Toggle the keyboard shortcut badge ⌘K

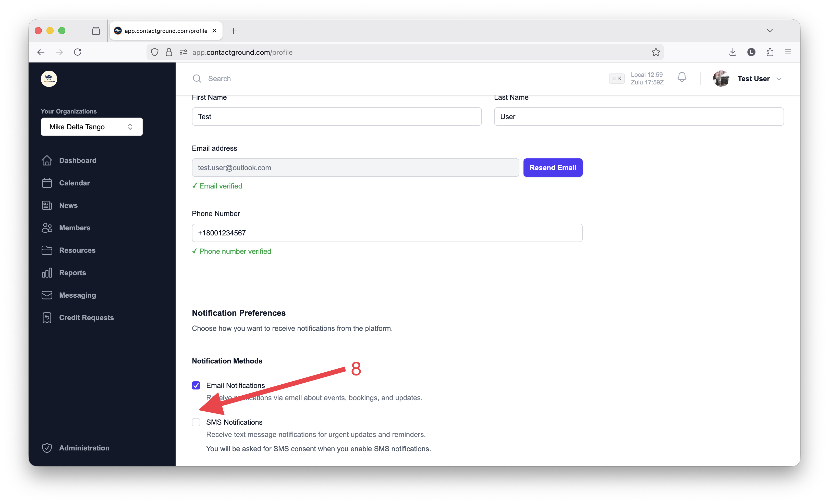point(617,78)
